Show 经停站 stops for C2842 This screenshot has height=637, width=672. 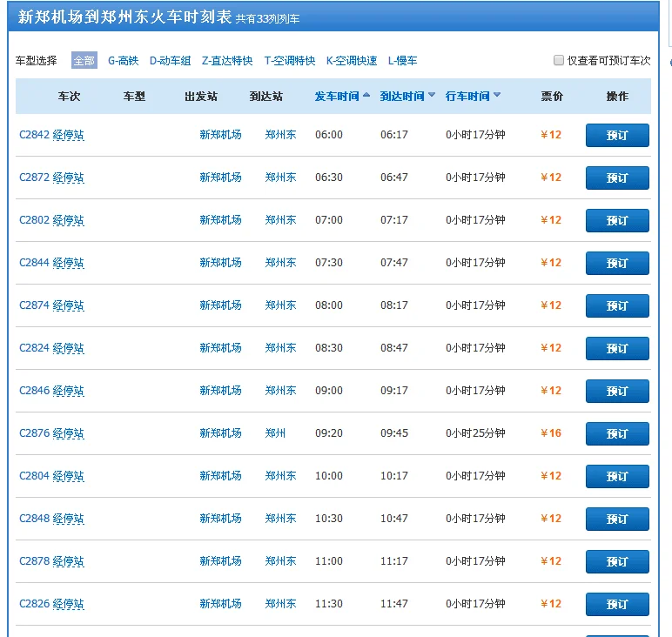pos(68,136)
